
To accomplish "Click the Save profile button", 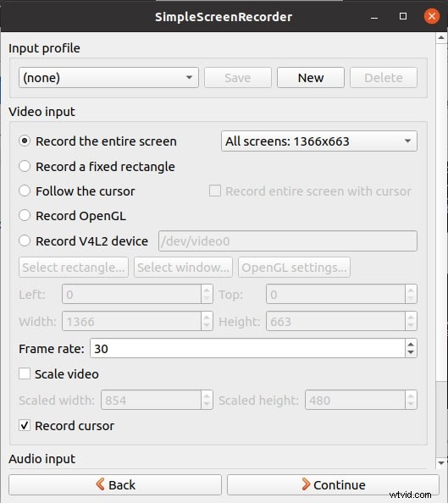I will tap(238, 78).
